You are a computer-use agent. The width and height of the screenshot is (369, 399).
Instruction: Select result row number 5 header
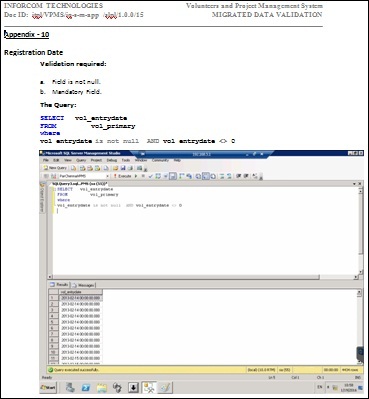(53, 322)
